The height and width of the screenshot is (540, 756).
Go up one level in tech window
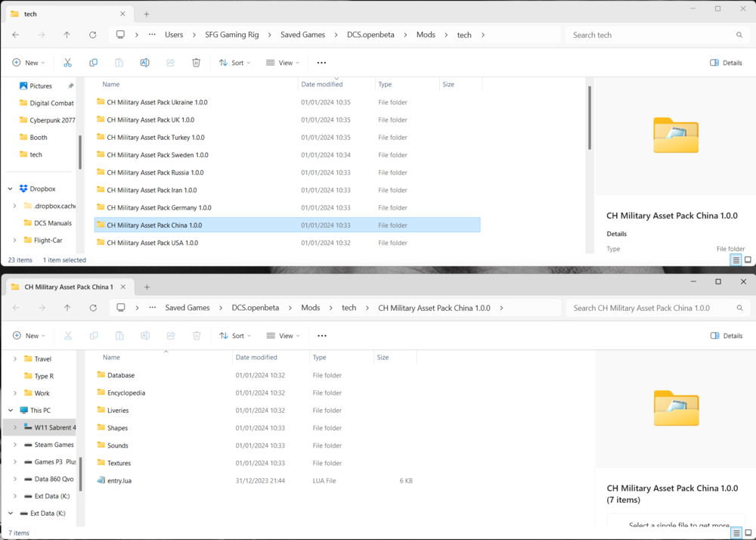tap(67, 35)
